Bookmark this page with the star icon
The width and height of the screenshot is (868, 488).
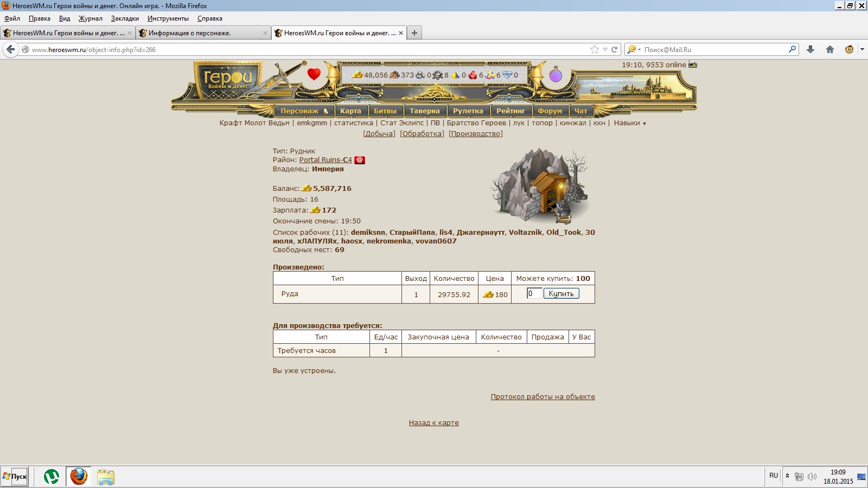pyautogui.click(x=595, y=49)
